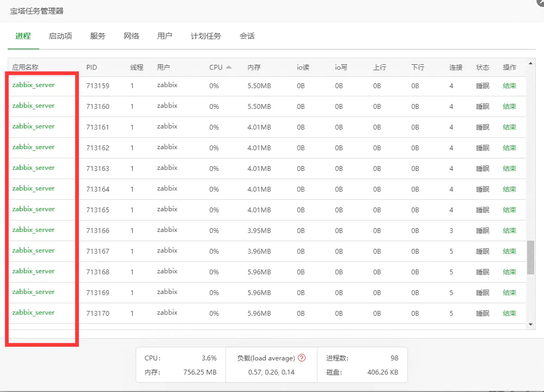End process with PID 713166
This screenshot has width=544, height=392.
509,230
